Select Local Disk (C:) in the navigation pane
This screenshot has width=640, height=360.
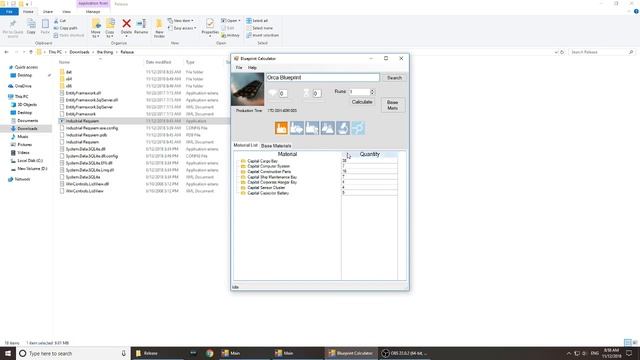30,161
